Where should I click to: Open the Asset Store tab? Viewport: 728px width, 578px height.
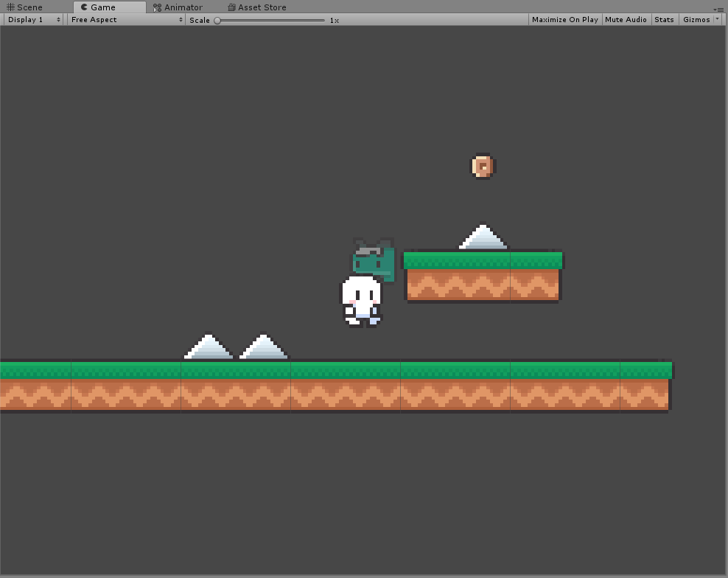[x=256, y=7]
